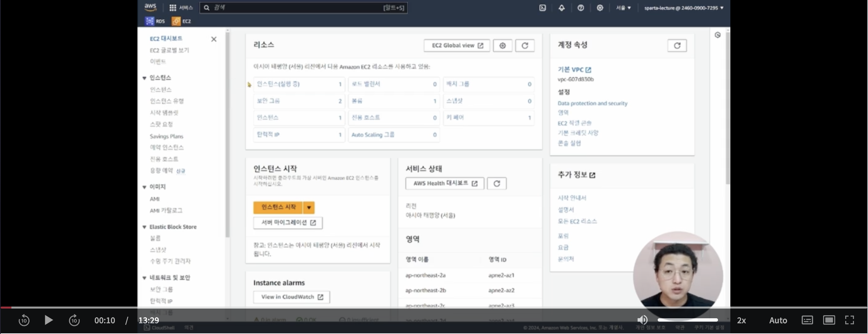Collapse the Elastic Block Store section
The width and height of the screenshot is (868, 334).
point(144,227)
